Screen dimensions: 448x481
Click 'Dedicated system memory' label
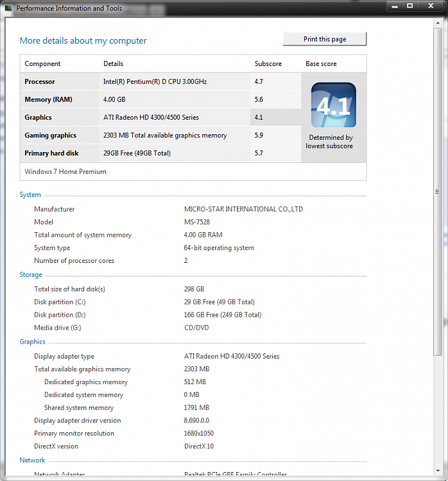pos(84,395)
